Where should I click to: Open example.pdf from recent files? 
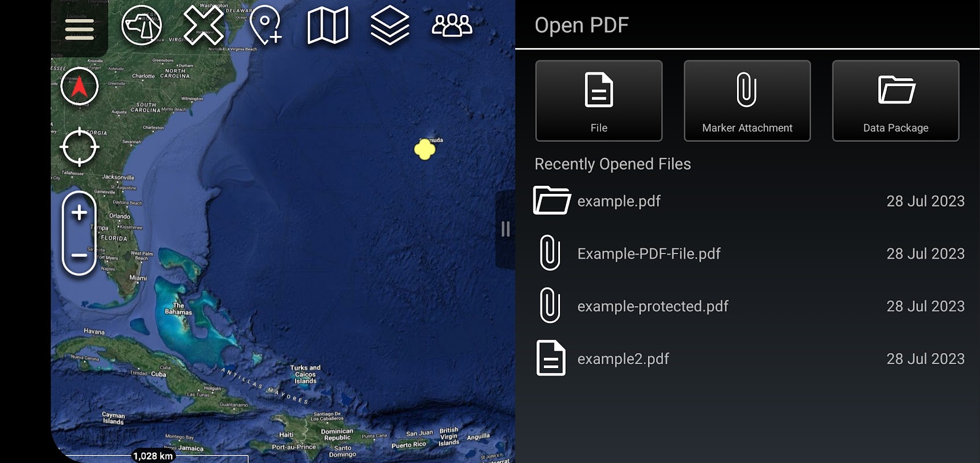748,201
